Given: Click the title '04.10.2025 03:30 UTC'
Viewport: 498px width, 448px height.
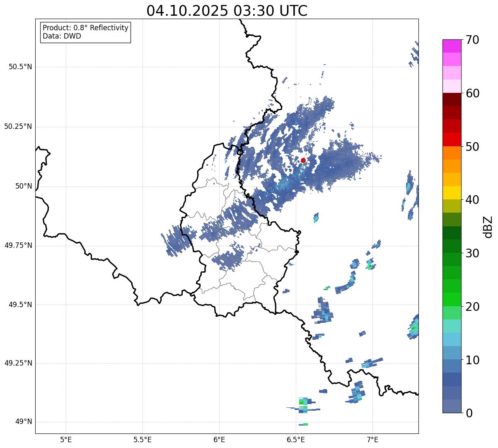Looking at the screenshot, I should coord(227,11).
